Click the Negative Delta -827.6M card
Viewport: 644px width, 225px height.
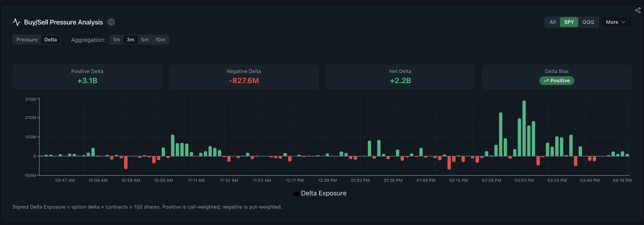[244, 77]
